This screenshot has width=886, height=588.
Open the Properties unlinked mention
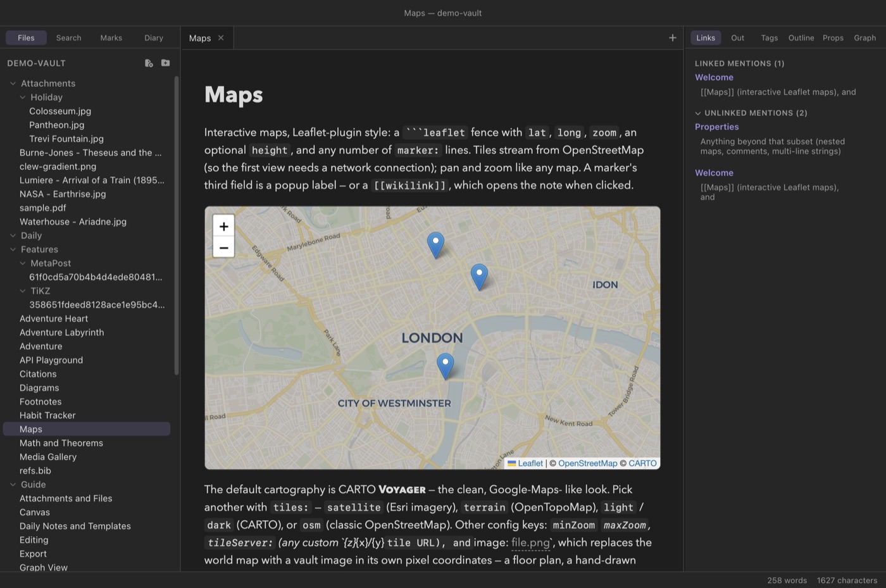coord(717,127)
